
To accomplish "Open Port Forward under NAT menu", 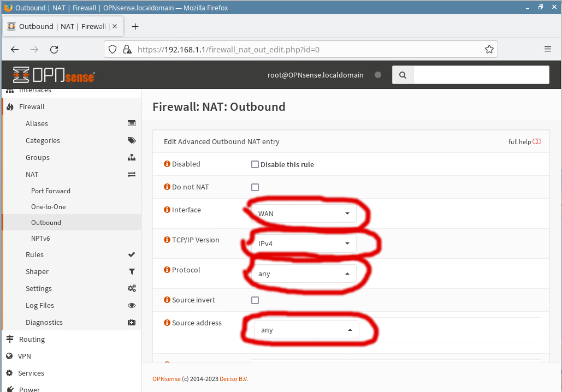I will pyautogui.click(x=51, y=191).
